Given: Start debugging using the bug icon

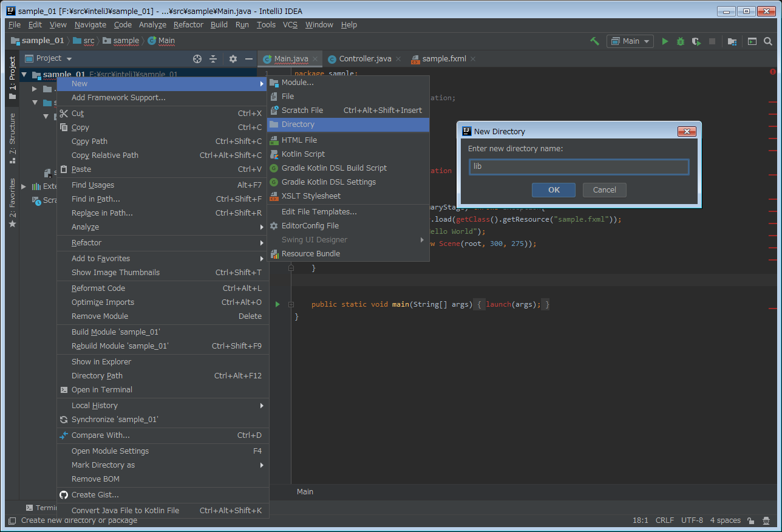Looking at the screenshot, I should [680, 41].
